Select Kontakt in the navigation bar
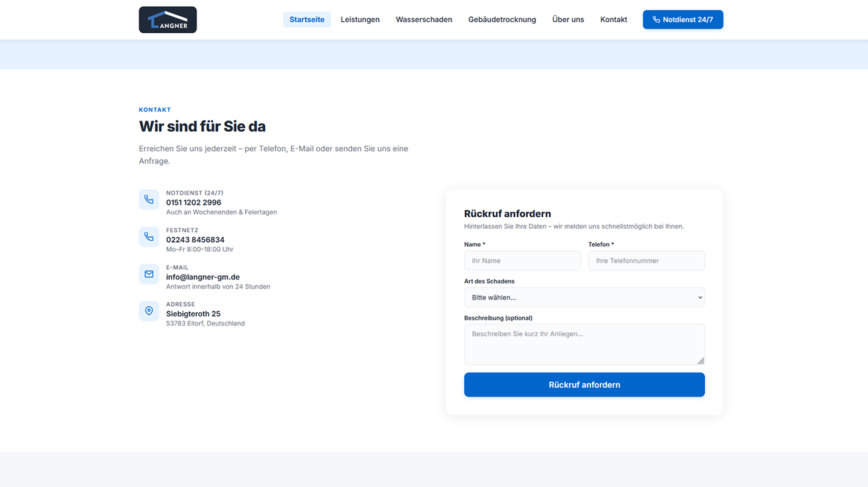Viewport: 868px width, 487px height. 614,19
